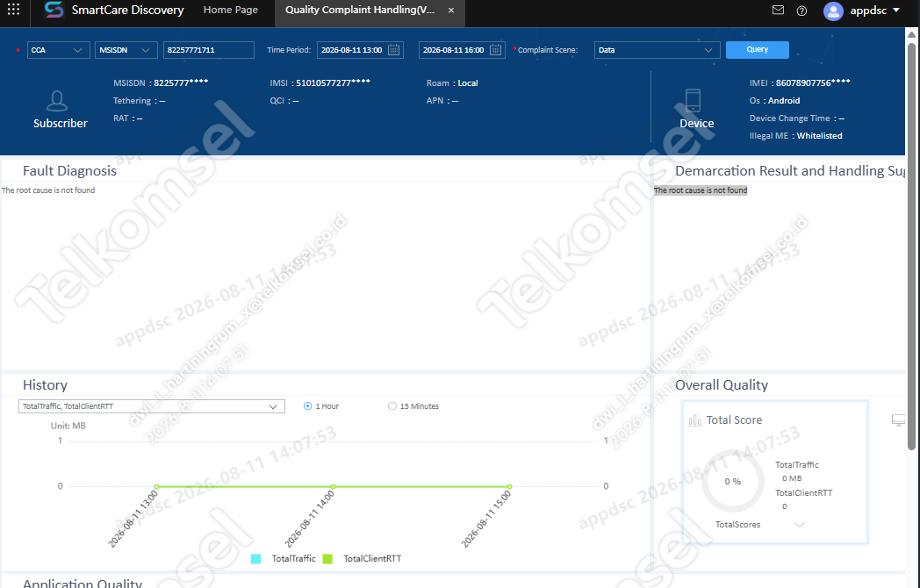Click the Whitelisted Illegal ME value

820,135
